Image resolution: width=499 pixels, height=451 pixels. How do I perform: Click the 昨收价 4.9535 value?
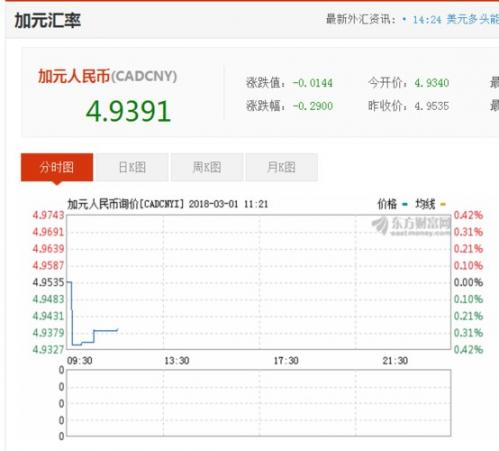[x=432, y=106]
